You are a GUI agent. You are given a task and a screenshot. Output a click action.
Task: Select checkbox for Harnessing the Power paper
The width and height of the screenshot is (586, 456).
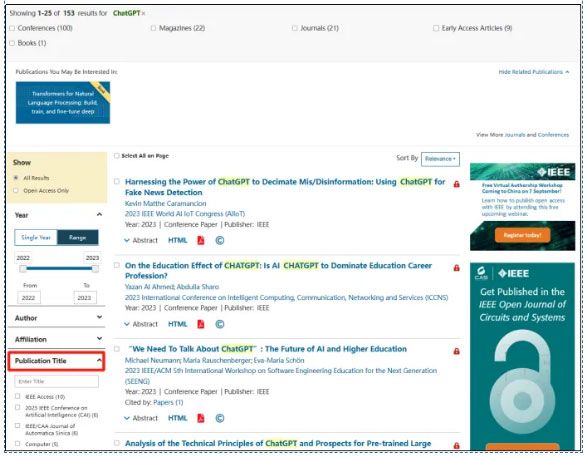[117, 181]
